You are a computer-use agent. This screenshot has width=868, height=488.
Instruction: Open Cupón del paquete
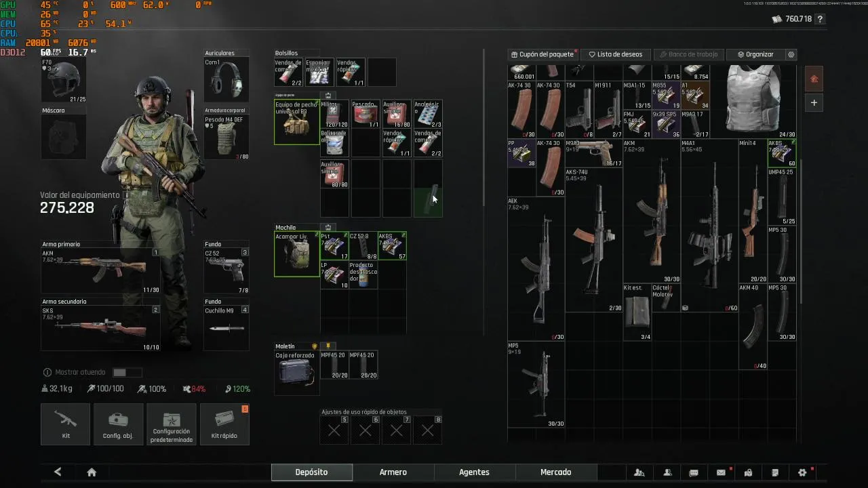pyautogui.click(x=542, y=54)
